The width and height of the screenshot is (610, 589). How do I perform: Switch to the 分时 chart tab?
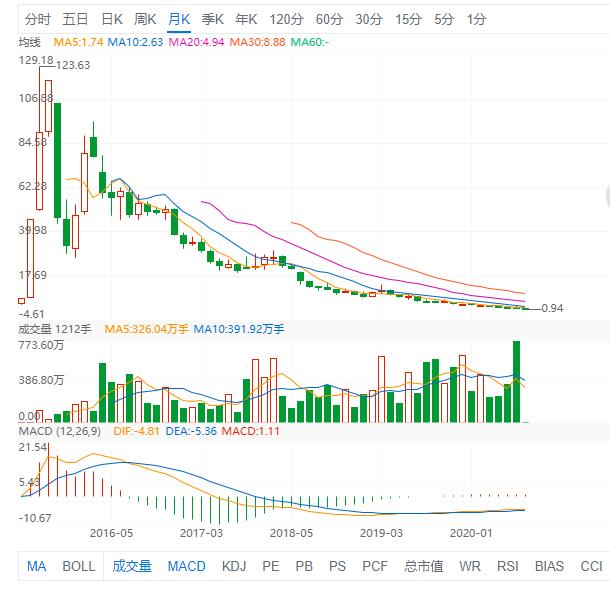37,19
